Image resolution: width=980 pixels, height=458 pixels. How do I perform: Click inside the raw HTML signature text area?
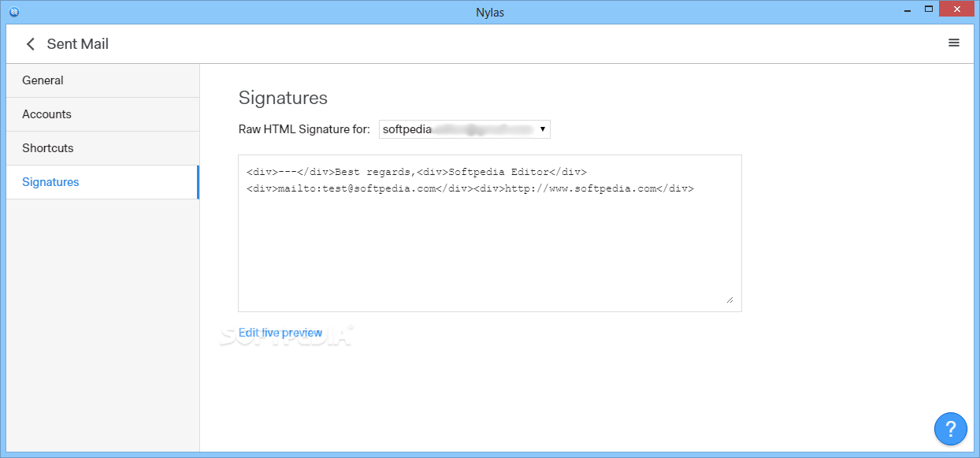click(x=490, y=233)
